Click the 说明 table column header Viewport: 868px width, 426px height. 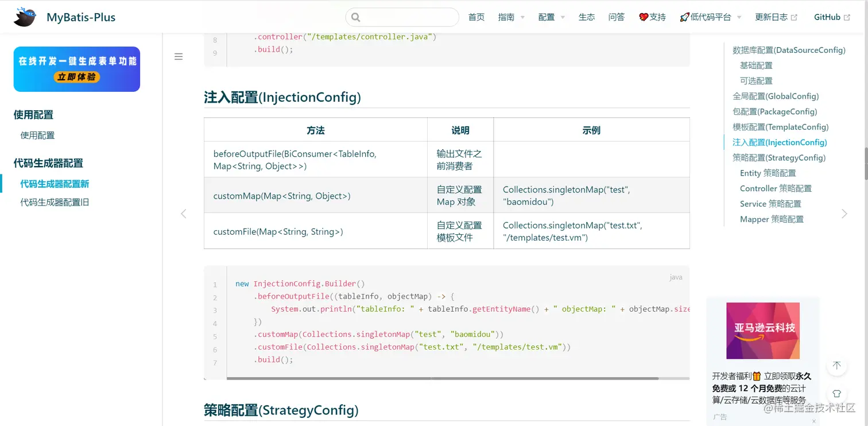tap(460, 130)
